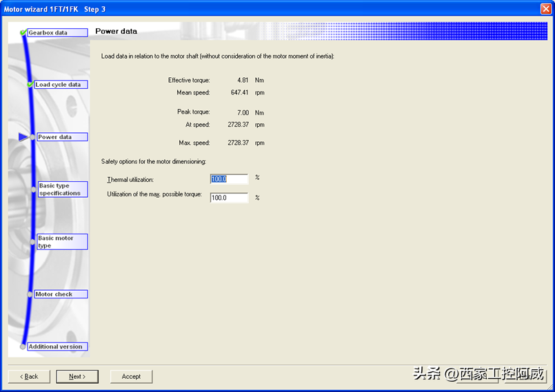Click the gray node beside Basic motor type
Viewport: 555px width, 392px height.
(x=32, y=240)
